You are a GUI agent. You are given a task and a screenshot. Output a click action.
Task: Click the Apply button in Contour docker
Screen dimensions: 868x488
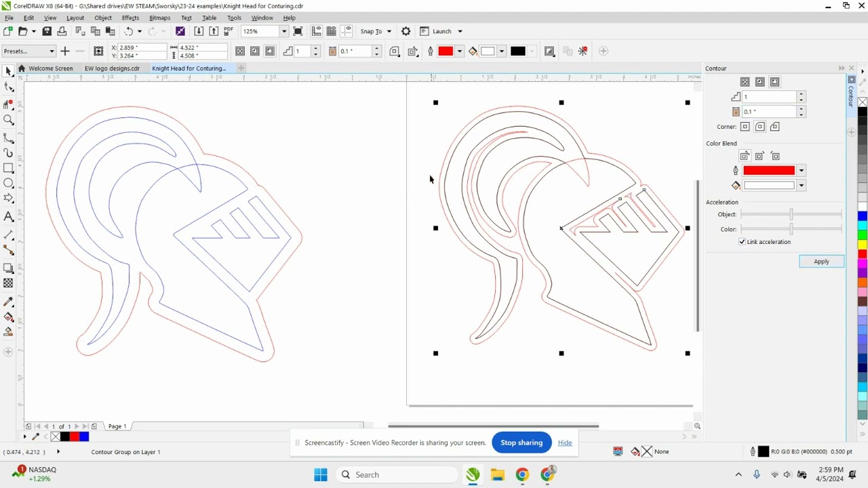coord(821,262)
